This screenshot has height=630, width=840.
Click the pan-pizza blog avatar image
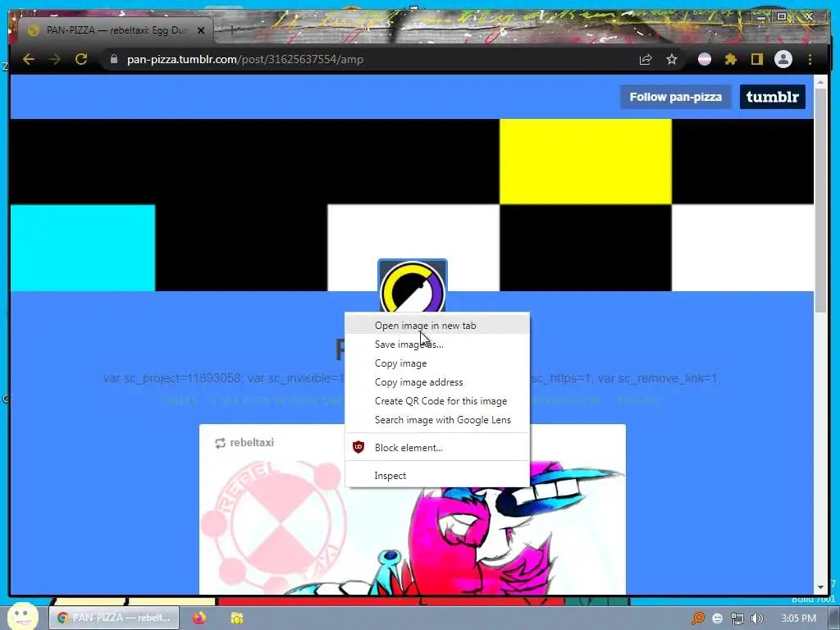tap(413, 285)
